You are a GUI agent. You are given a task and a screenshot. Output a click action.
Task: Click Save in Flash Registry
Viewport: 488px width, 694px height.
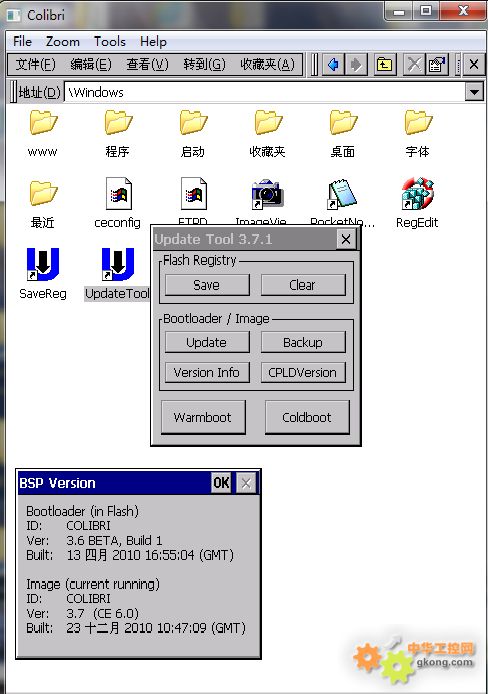[207, 285]
